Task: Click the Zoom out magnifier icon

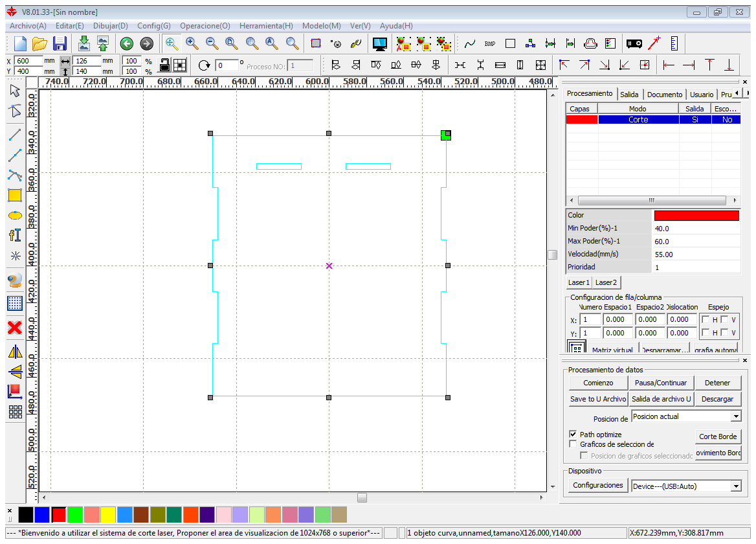Action: click(212, 44)
